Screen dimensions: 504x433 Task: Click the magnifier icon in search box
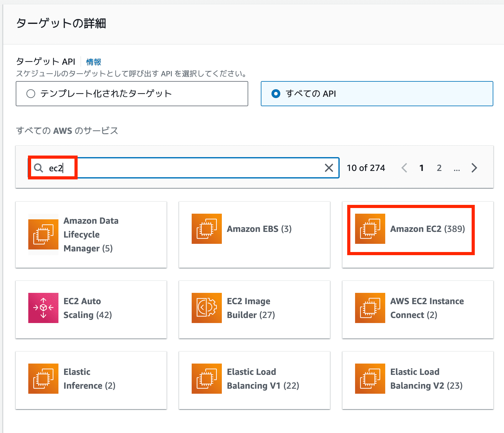39,168
